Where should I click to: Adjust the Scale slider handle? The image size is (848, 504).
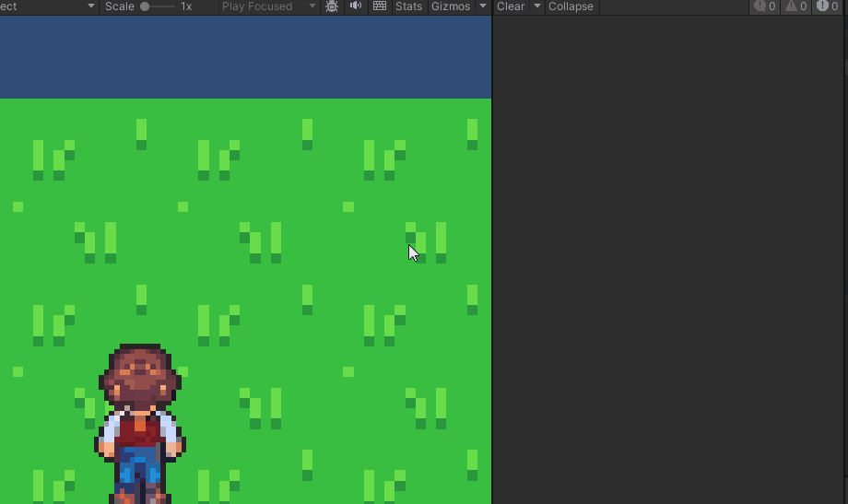(145, 6)
